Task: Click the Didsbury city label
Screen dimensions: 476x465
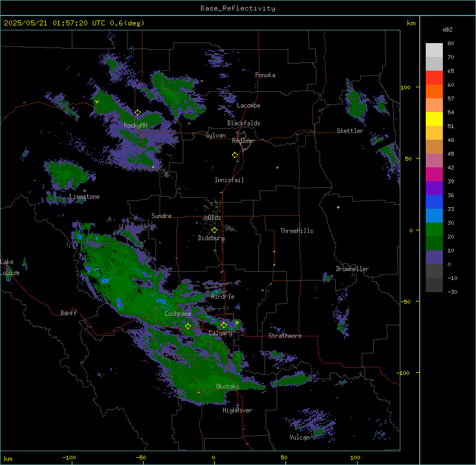Action: coord(211,238)
